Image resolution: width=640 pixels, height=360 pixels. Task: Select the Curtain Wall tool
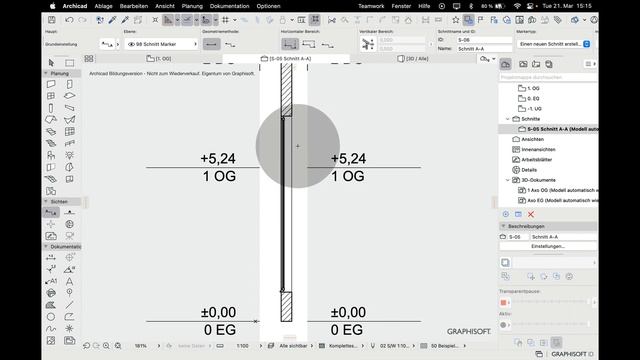click(70, 131)
